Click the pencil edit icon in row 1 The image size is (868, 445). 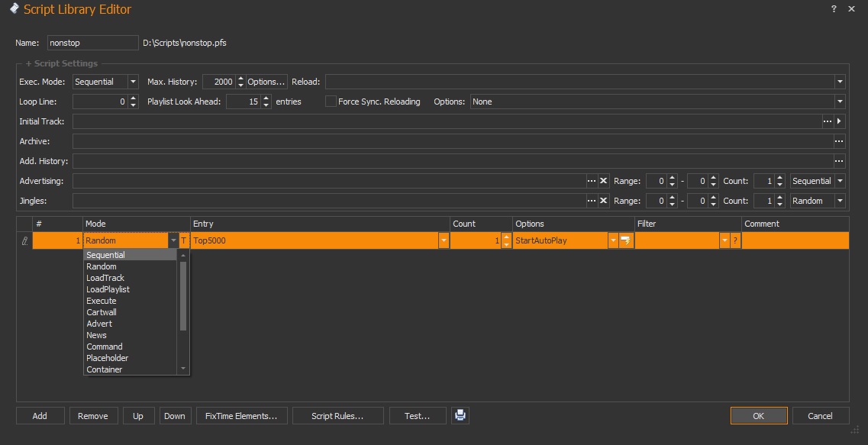click(24, 240)
